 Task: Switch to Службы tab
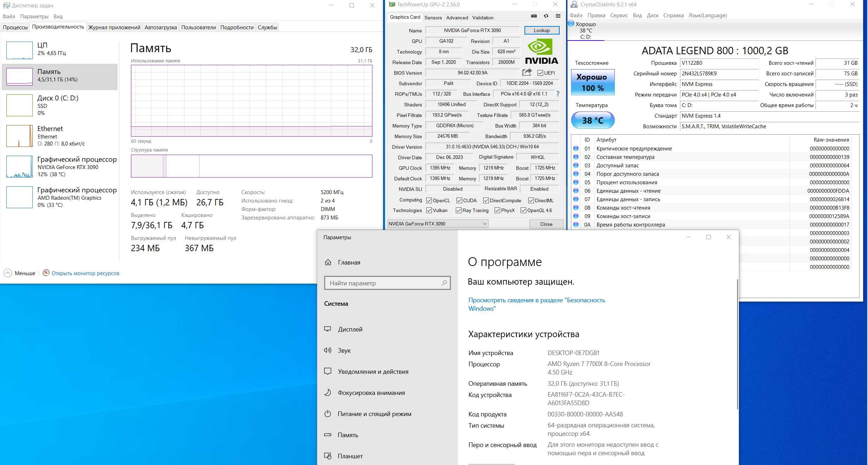pos(268,27)
